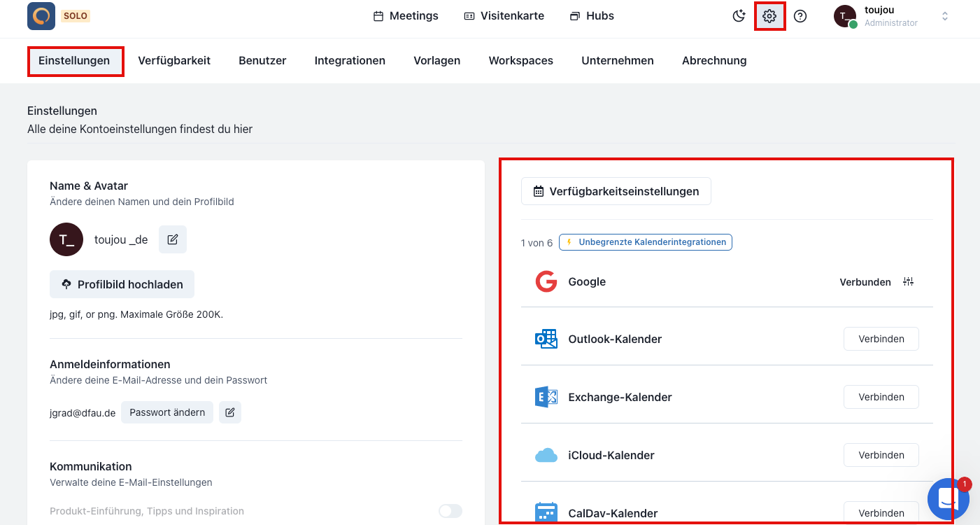The image size is (980, 525).
Task: Connect the Outlook-Kalender
Action: click(881, 339)
